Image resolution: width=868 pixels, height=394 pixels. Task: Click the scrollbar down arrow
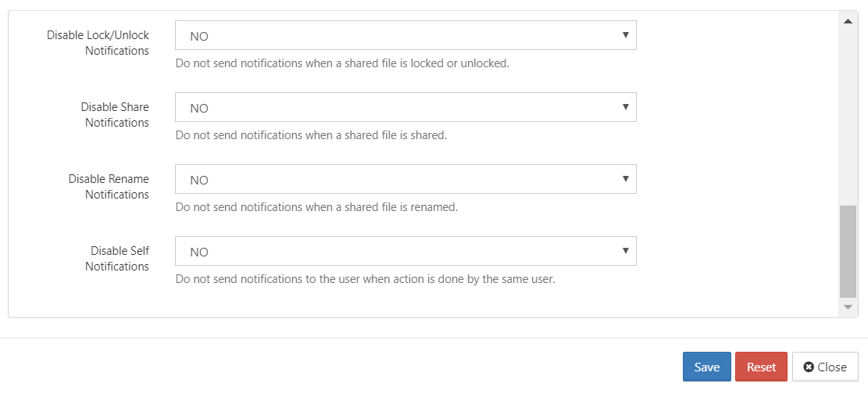click(848, 307)
